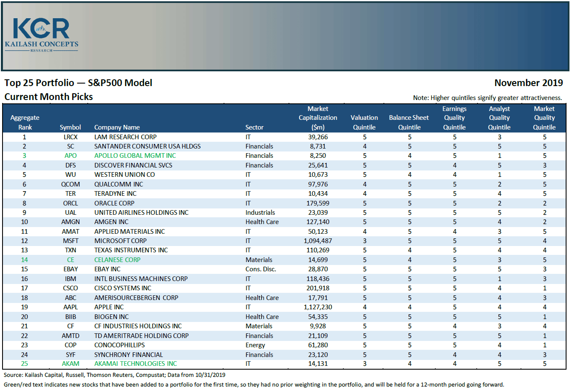This screenshot has width=572, height=392.
Task: Click the note about higher quintiles signifying attractiveness
Action: coord(488,98)
